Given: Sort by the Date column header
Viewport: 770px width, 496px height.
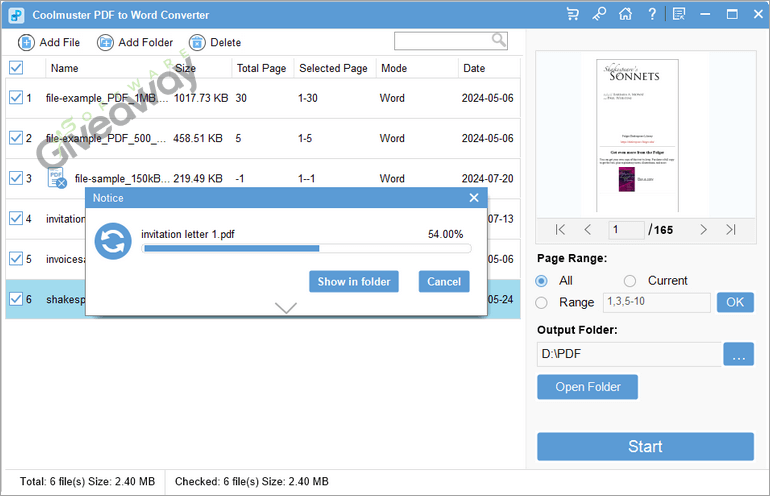Looking at the screenshot, I should 474,68.
